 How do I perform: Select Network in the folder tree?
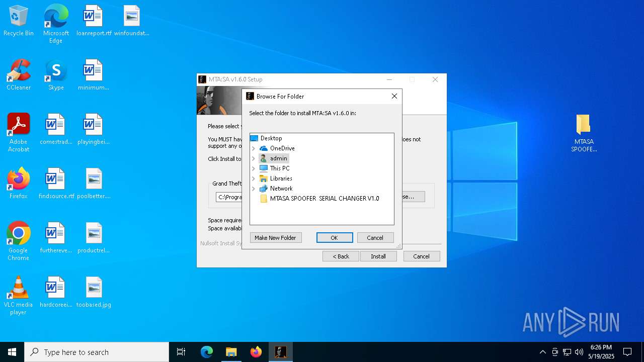click(x=281, y=189)
